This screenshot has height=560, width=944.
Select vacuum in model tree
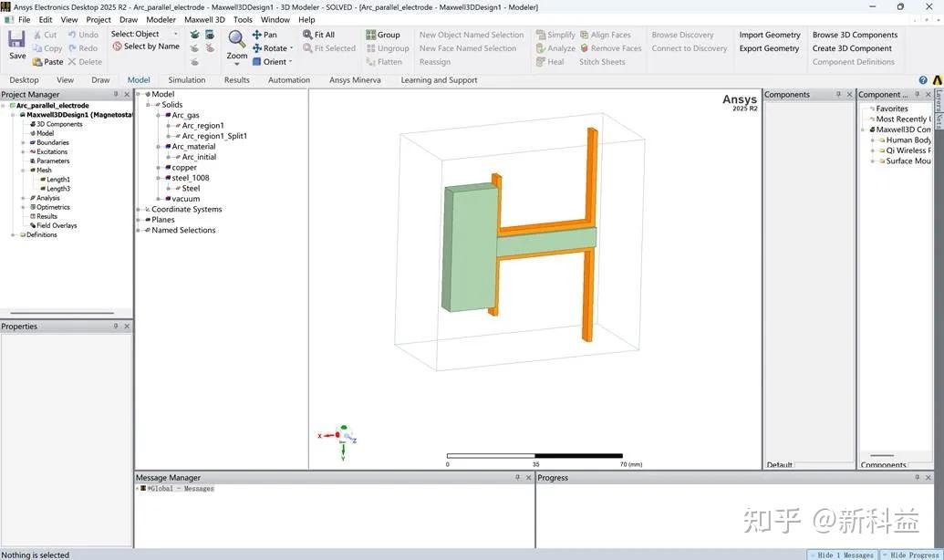tap(185, 200)
